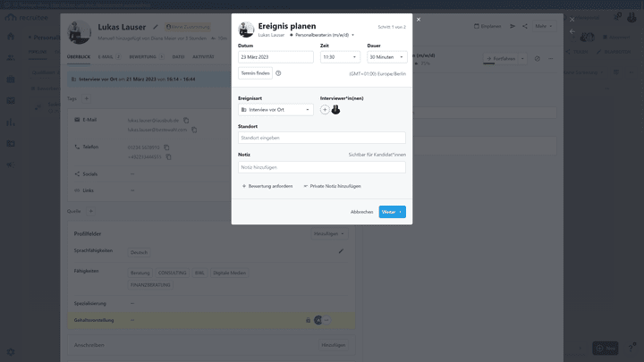This screenshot has height=362, width=644.
Task: Click the add interviewer plus icon
Action: (x=325, y=110)
